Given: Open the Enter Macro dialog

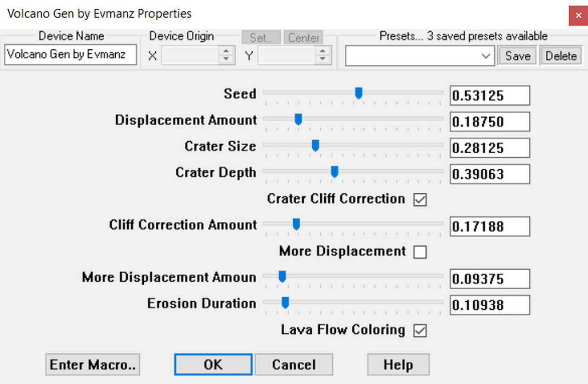Looking at the screenshot, I should click(92, 364).
